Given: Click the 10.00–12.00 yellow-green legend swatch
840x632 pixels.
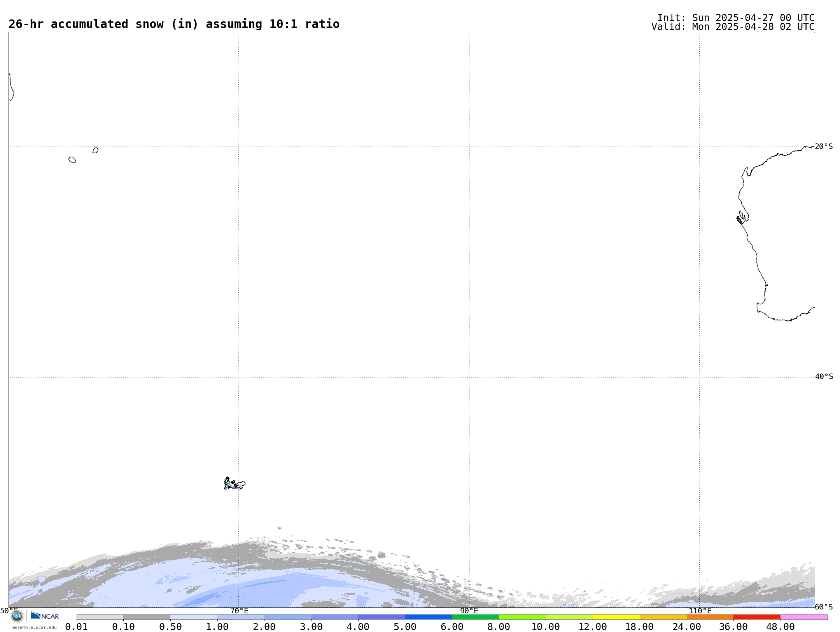Looking at the screenshot, I should [569, 617].
